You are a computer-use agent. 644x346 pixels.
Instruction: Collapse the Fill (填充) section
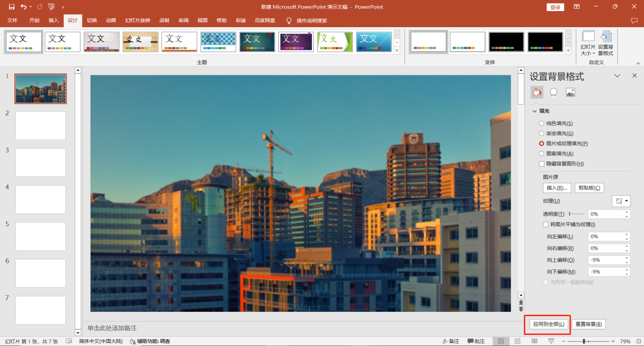[x=534, y=111]
